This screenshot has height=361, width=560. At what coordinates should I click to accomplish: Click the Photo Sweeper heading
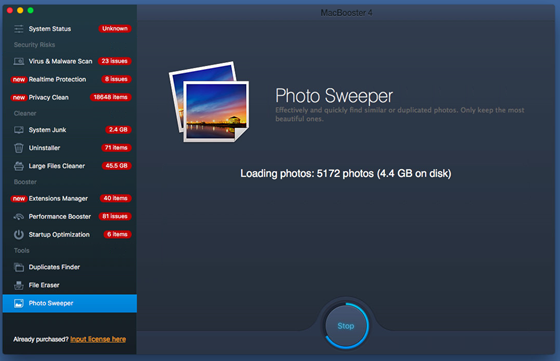point(334,96)
